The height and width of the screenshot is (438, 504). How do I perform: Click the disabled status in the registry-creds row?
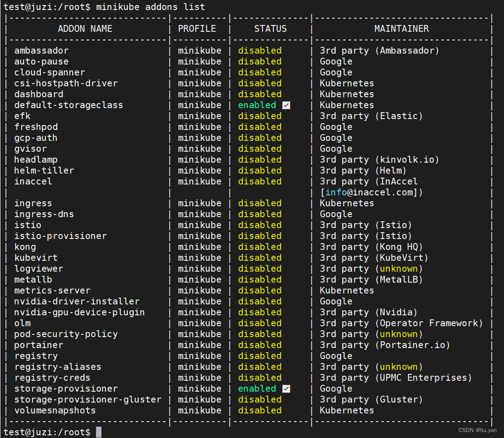pyautogui.click(x=260, y=378)
